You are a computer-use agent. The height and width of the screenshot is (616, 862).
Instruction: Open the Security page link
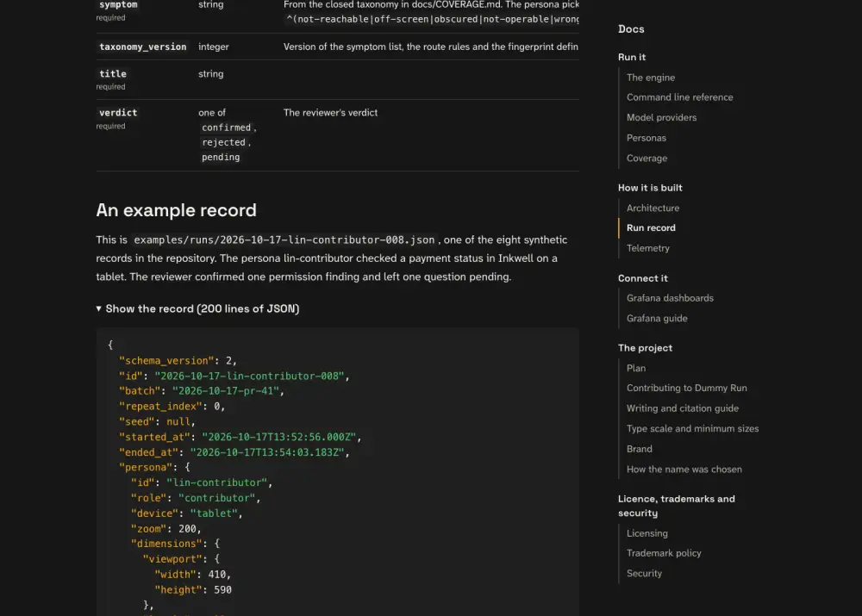(x=644, y=574)
